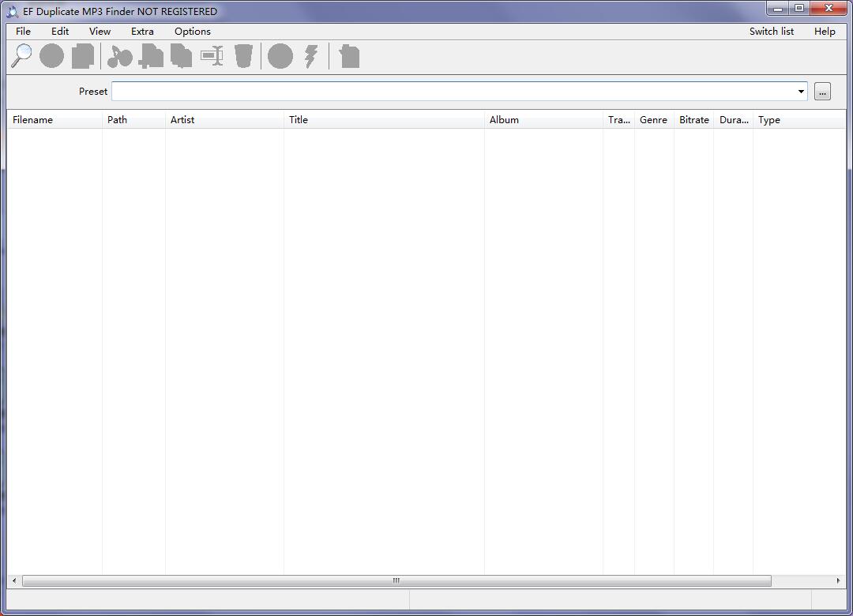The width and height of the screenshot is (853, 616).
Task: Click the grey circle icon beside the magnifier
Action: (52, 56)
